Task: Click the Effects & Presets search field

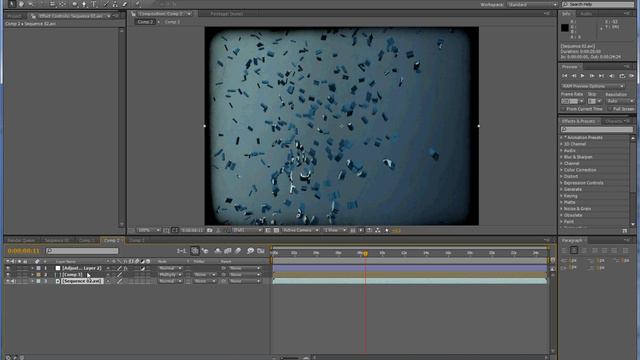Action: coord(597,129)
